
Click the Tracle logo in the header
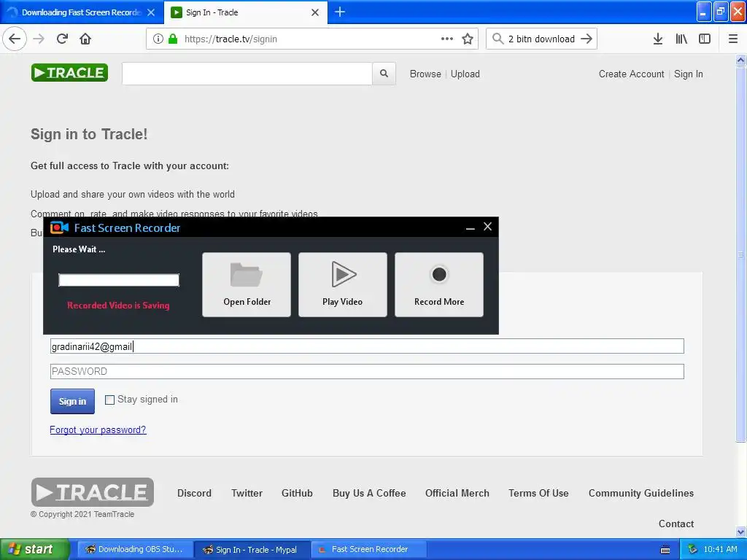point(69,73)
